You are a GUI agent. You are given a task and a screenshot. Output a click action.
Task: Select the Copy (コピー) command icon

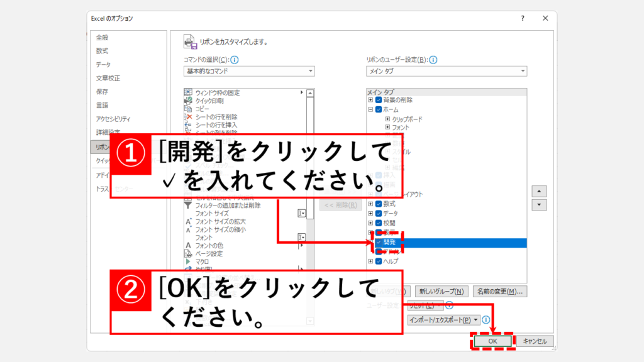coord(188,109)
